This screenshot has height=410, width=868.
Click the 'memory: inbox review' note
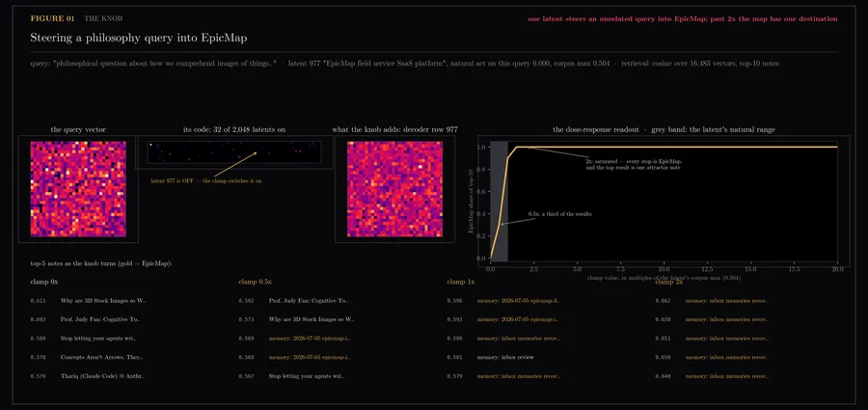pyautogui.click(x=506, y=357)
